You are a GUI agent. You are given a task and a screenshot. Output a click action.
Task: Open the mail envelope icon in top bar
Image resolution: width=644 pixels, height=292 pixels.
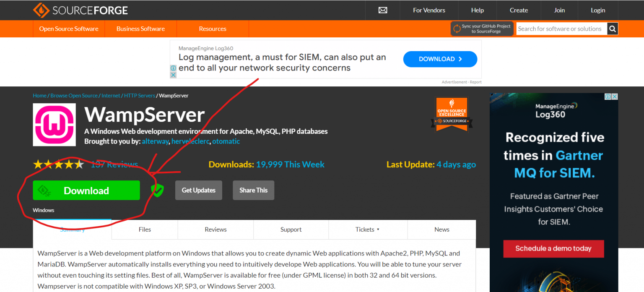click(382, 10)
